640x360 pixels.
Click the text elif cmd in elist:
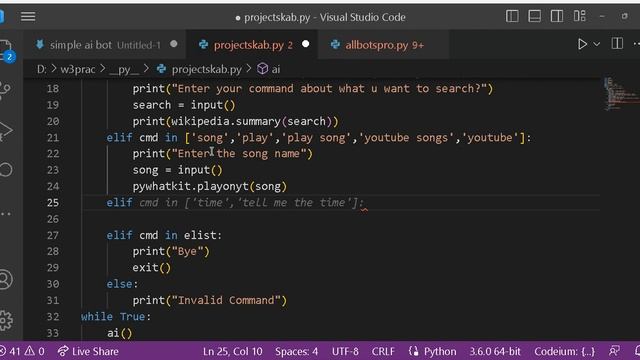coord(164,236)
